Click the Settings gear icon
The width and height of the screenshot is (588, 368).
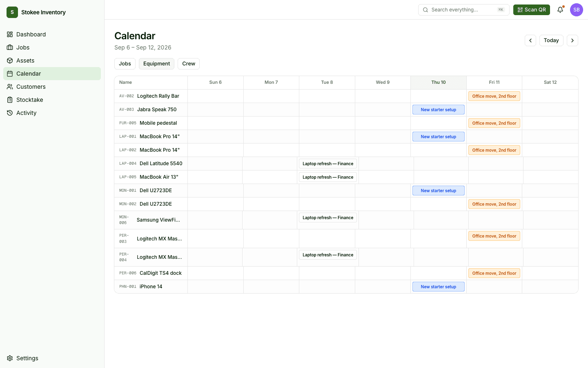10,358
